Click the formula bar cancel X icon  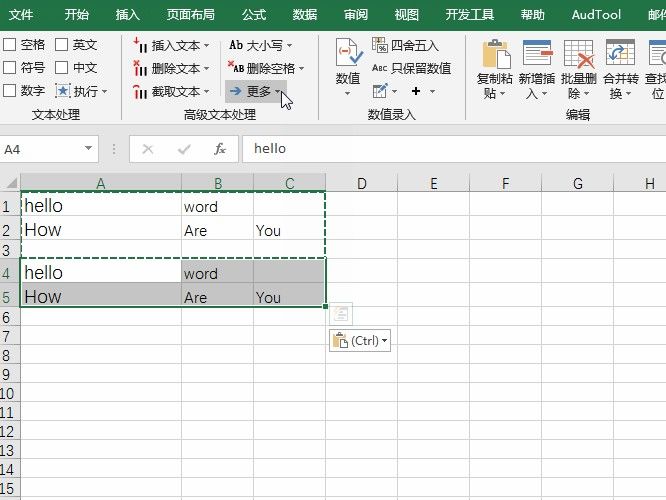pyautogui.click(x=148, y=149)
